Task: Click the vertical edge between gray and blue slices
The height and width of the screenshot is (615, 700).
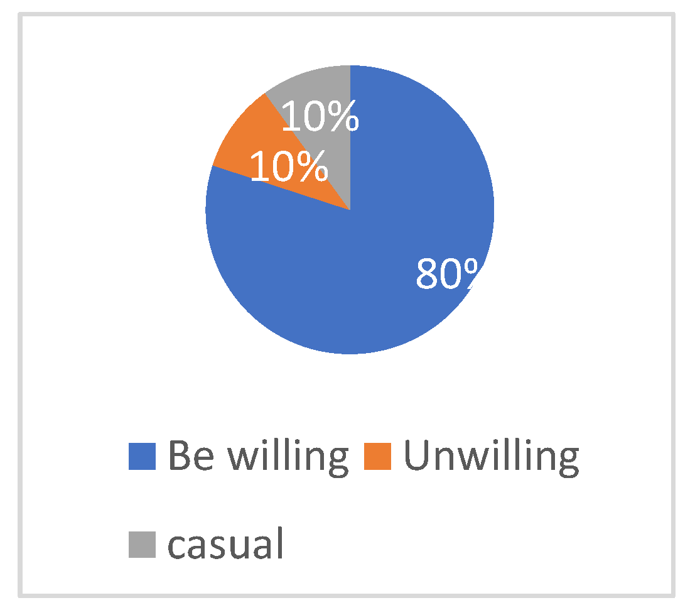Action: (x=350, y=138)
